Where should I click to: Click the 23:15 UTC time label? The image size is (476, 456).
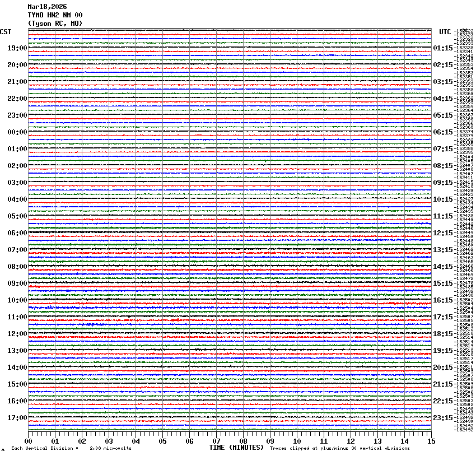(443, 418)
